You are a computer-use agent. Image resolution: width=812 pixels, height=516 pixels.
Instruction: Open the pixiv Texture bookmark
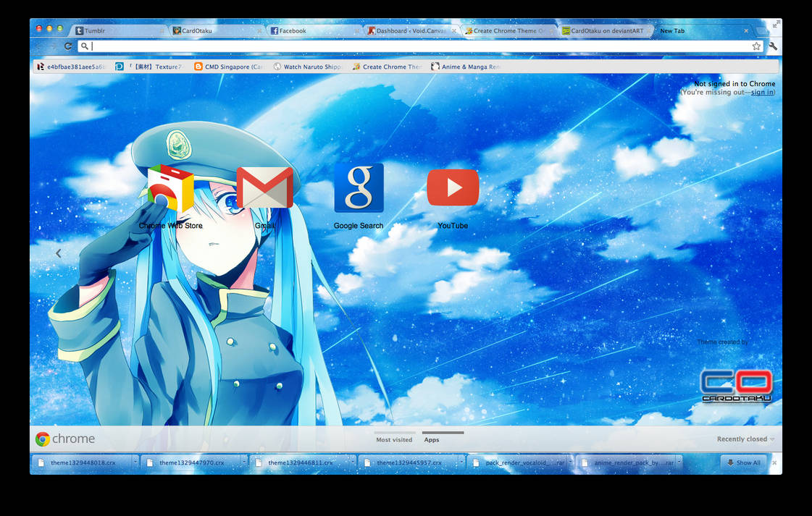[149, 67]
